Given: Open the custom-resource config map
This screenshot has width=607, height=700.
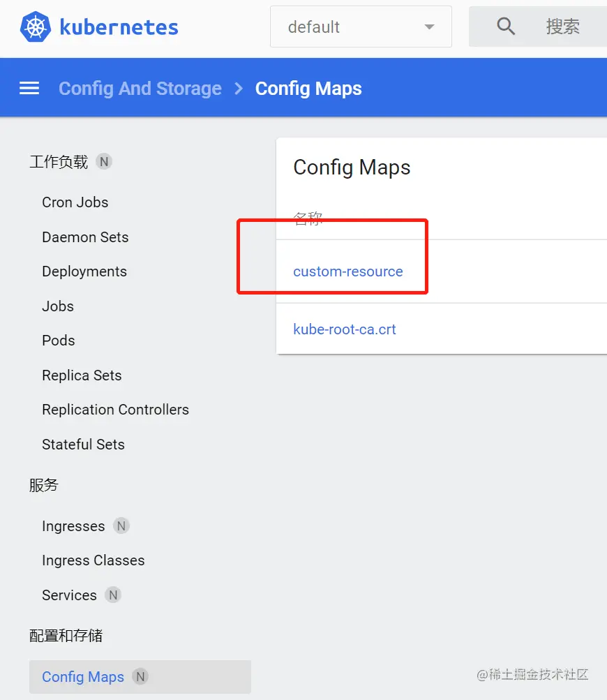Looking at the screenshot, I should (348, 271).
